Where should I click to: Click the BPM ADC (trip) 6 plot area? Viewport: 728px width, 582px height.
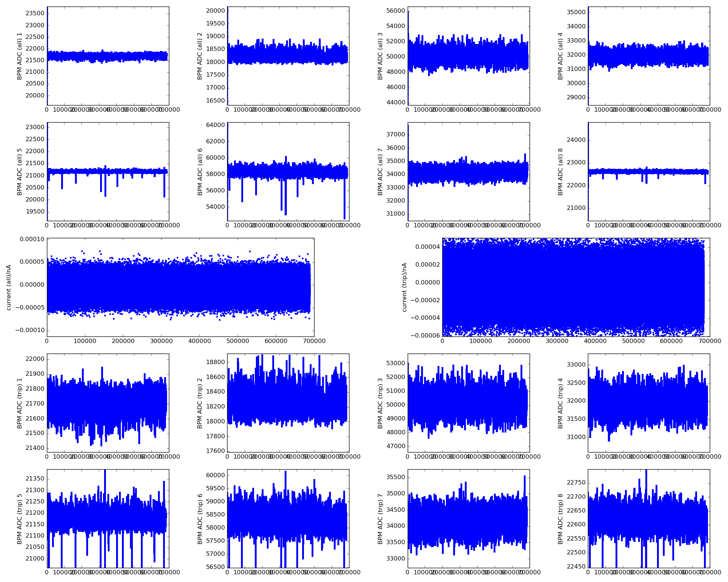(288, 518)
